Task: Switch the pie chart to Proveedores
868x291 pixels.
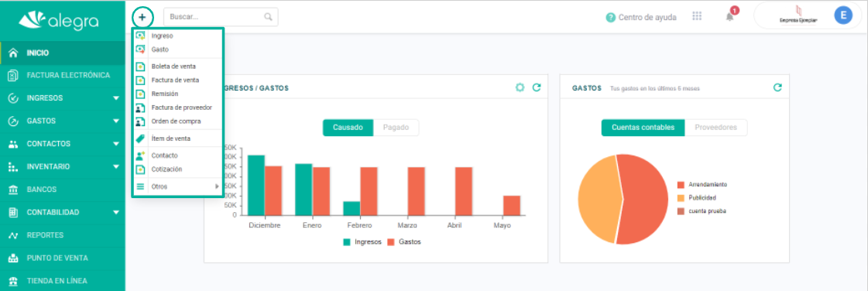Action: pyautogui.click(x=715, y=127)
